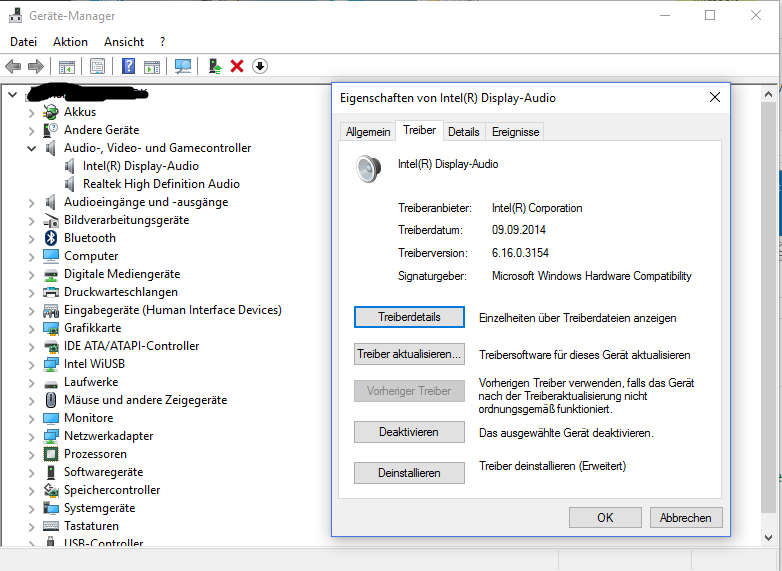Collapse Audio-, Video- und Gamecontroller node
The height and width of the screenshot is (571, 782).
coord(31,148)
